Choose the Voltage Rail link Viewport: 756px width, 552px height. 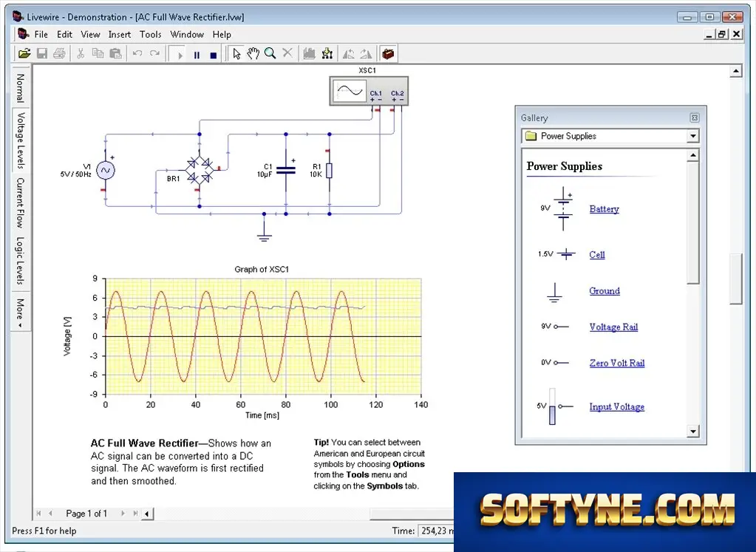click(613, 327)
